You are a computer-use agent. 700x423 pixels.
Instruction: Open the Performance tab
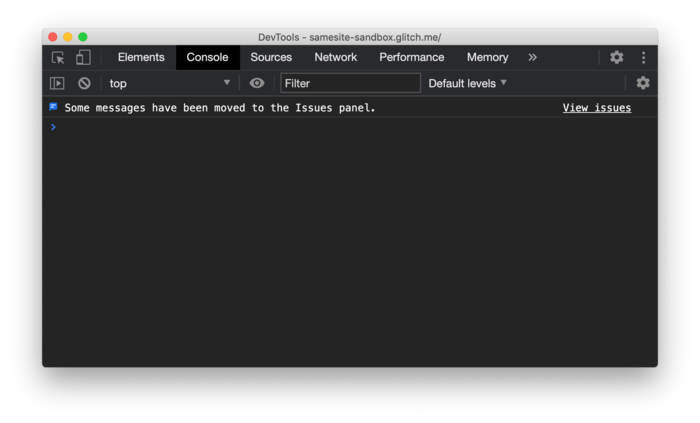pyautogui.click(x=412, y=57)
